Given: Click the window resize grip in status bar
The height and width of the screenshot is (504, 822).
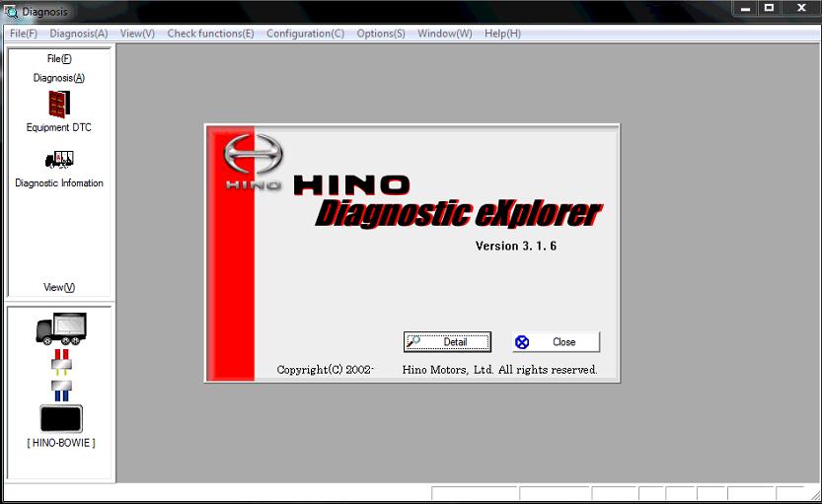Looking at the screenshot, I should [815, 495].
